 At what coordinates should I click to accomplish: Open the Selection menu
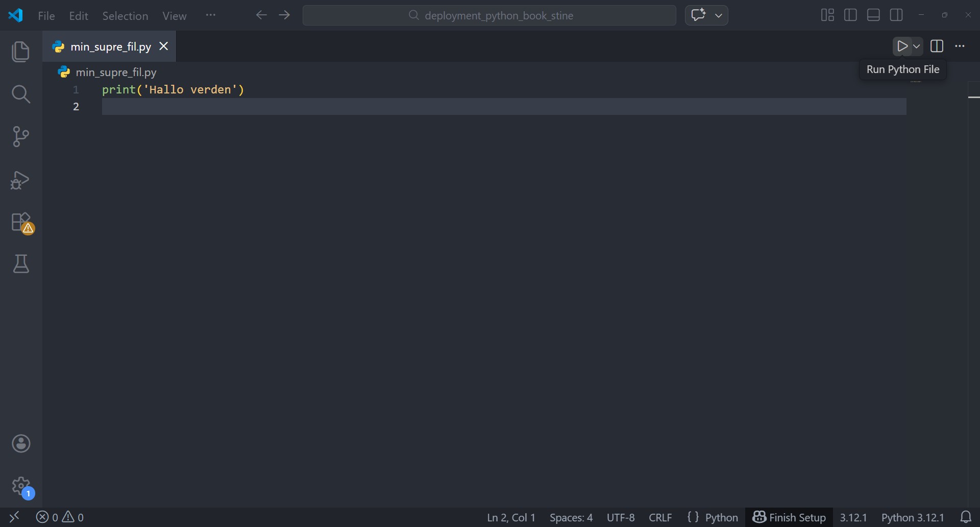tap(125, 16)
